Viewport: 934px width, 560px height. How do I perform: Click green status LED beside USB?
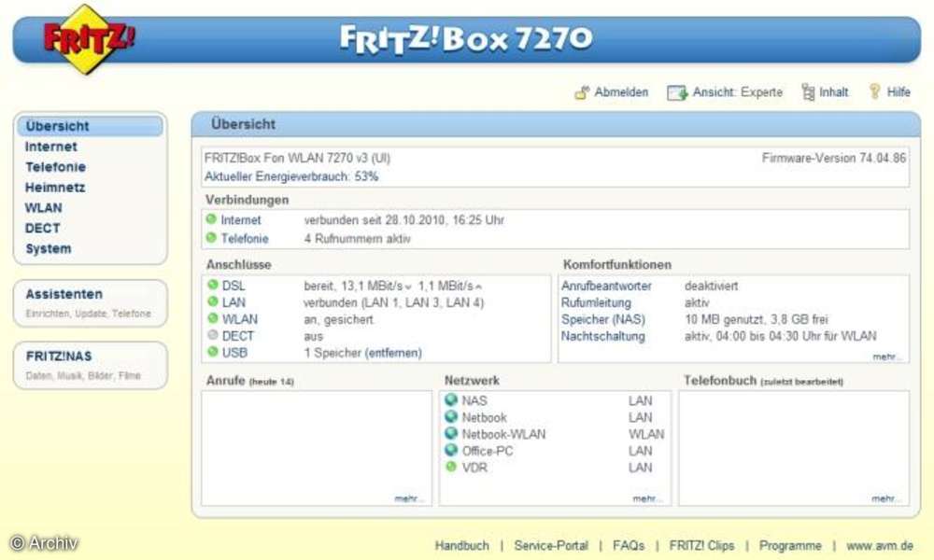[x=213, y=351]
